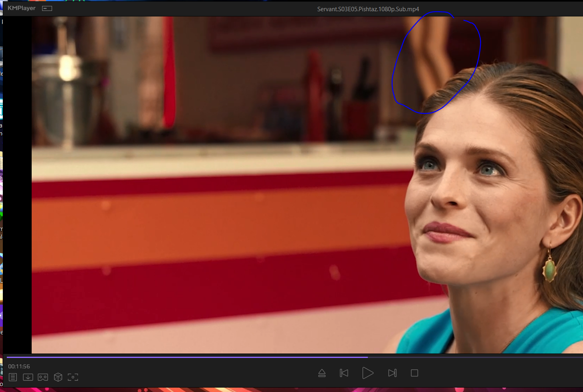Click the 3D cube icon
The image size is (583, 392).
tap(58, 377)
